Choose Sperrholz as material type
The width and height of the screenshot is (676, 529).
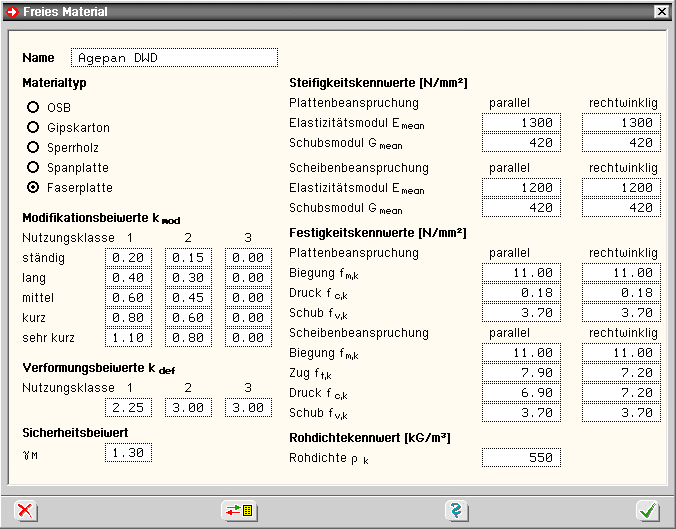pyautogui.click(x=34, y=147)
